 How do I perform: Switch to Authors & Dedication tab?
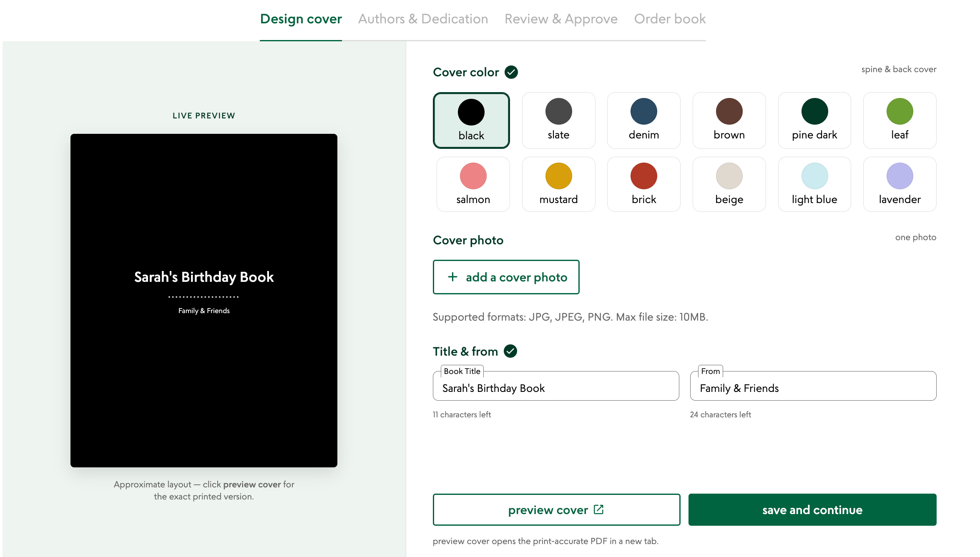[423, 19]
